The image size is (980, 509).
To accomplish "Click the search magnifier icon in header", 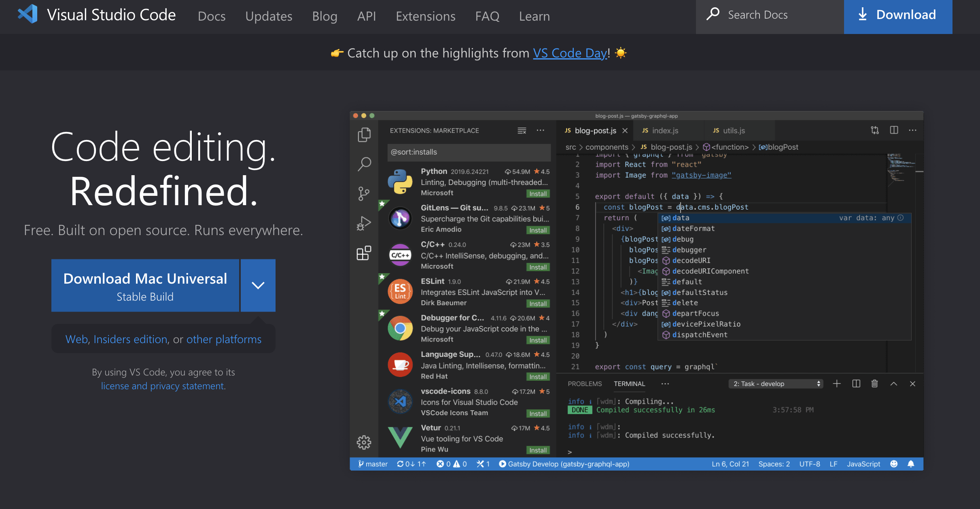I will click(x=713, y=15).
